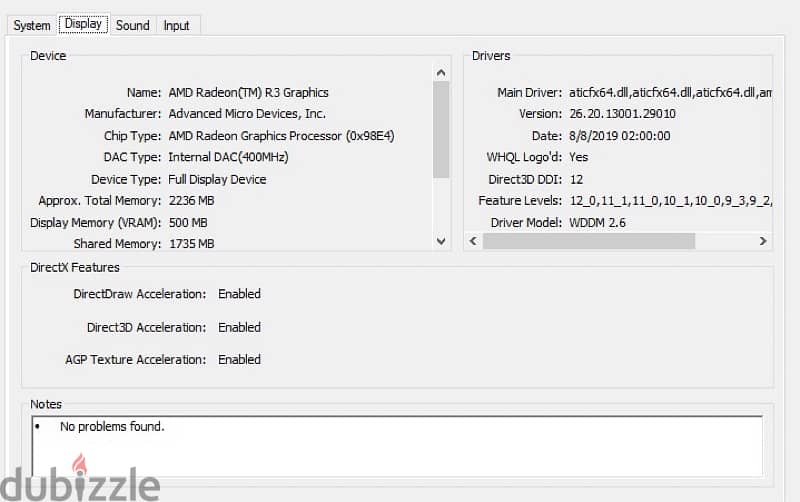
Task: Click DirectDraw Acceleration 'Enabled' value
Action: point(239,294)
